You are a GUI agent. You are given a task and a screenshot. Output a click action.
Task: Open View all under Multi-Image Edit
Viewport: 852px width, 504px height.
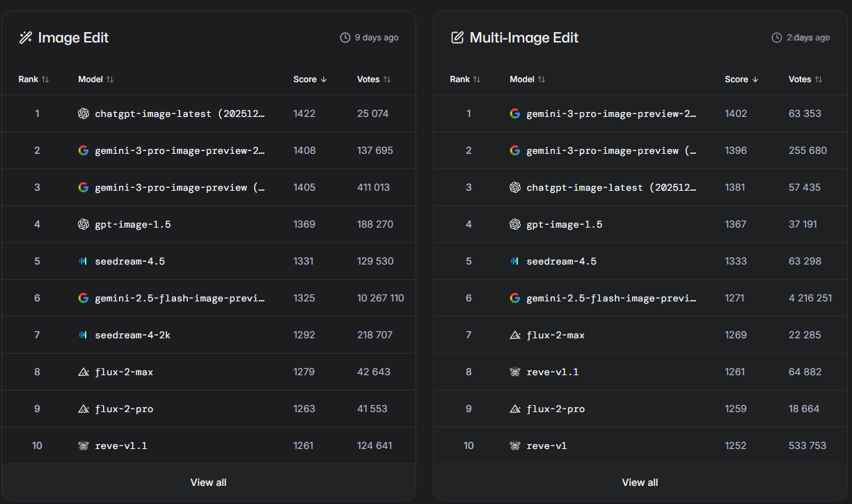[x=640, y=482]
